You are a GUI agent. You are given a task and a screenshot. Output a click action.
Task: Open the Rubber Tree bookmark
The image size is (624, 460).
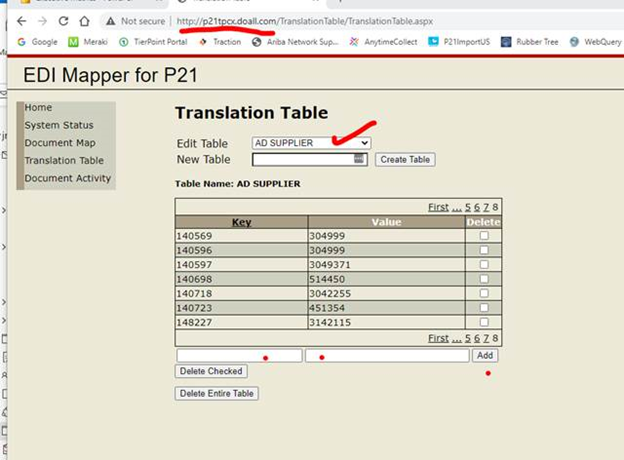pyautogui.click(x=528, y=42)
